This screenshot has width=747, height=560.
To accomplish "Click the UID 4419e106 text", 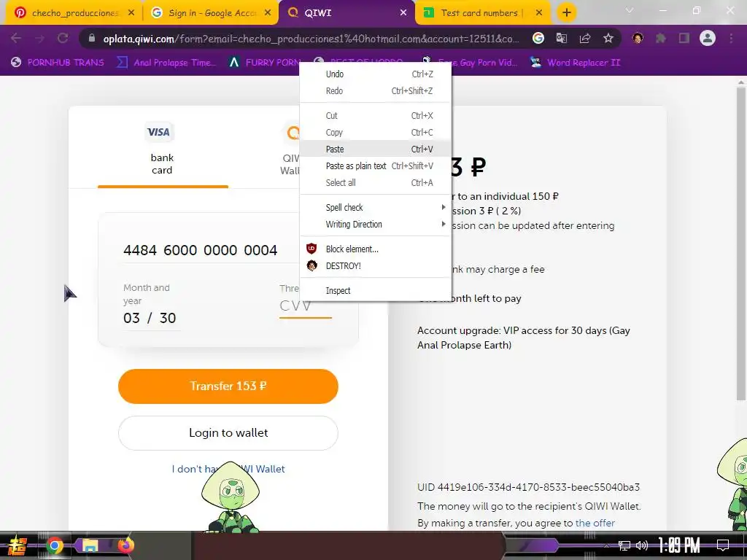I will [x=528, y=487].
